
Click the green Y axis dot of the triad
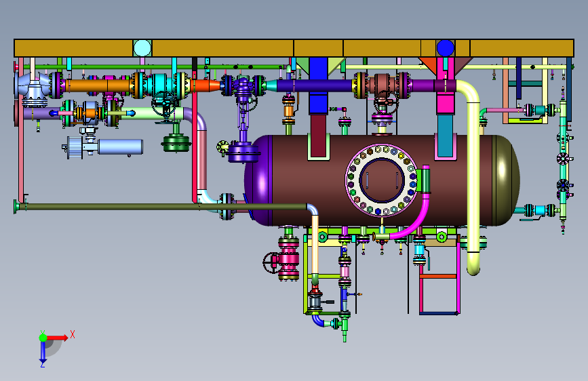(43, 338)
